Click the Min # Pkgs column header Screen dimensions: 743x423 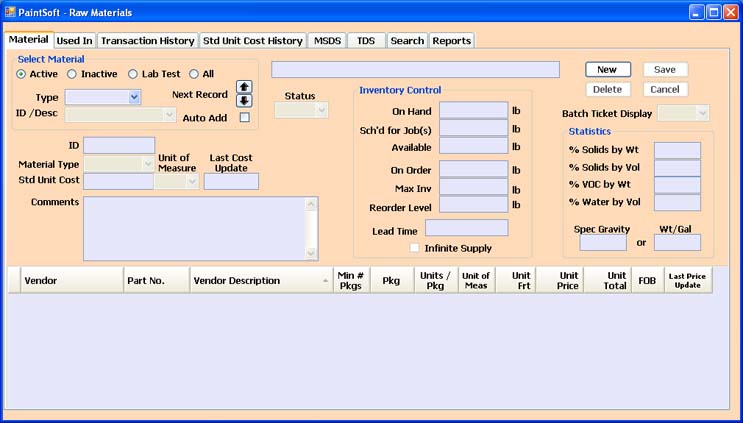pyautogui.click(x=352, y=280)
